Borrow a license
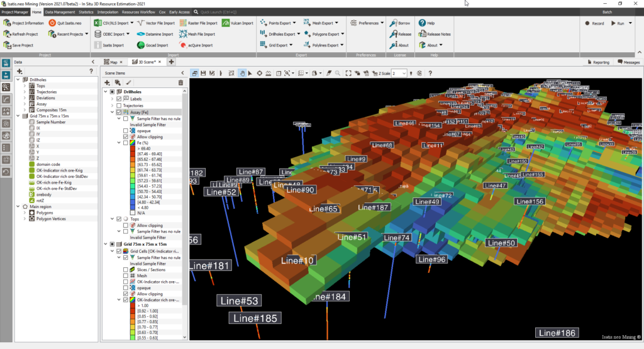The height and width of the screenshot is (349, 644). pos(399,23)
